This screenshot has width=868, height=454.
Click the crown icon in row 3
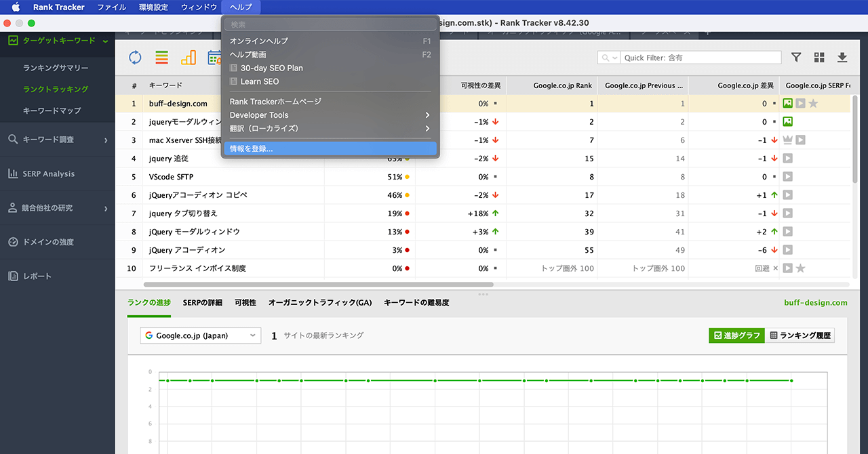(787, 140)
